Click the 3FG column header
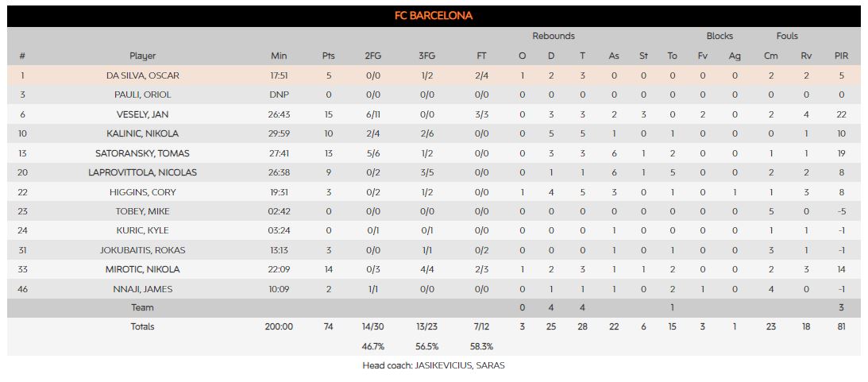Screen dimensions: 868x382 click(427, 56)
